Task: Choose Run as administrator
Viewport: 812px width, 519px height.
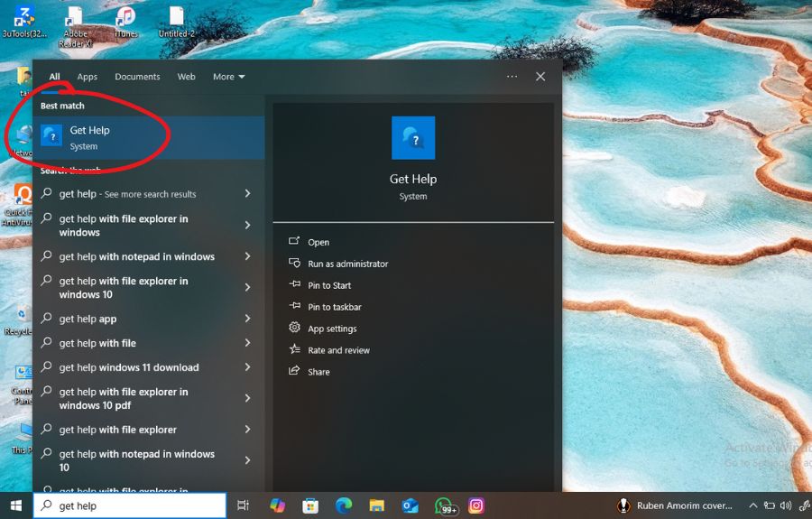Action: 348,264
